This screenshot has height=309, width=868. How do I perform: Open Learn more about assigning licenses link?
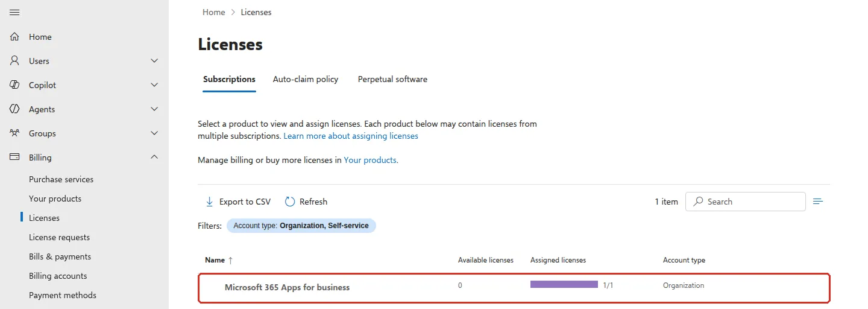(x=351, y=136)
